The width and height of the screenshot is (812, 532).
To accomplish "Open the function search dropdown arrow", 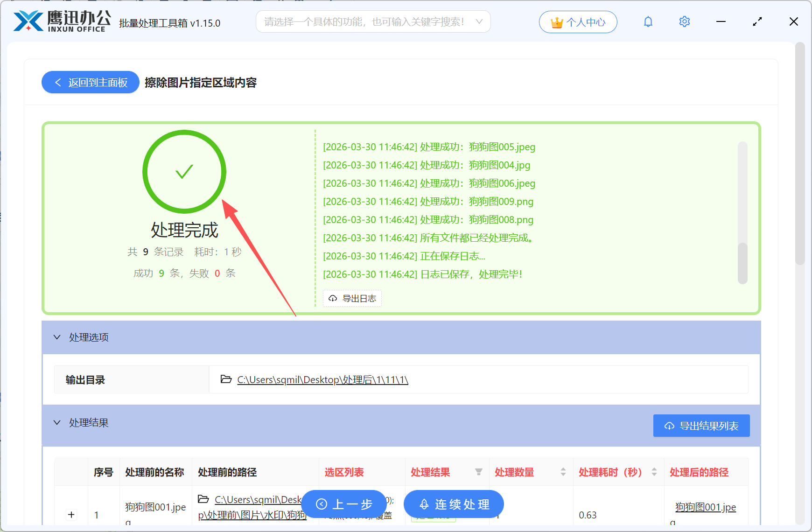I will coord(479,21).
